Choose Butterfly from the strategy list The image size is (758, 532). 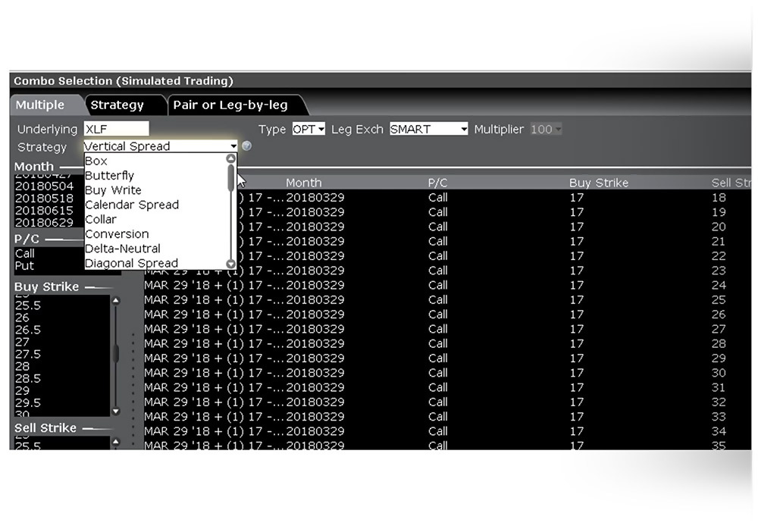click(x=109, y=176)
